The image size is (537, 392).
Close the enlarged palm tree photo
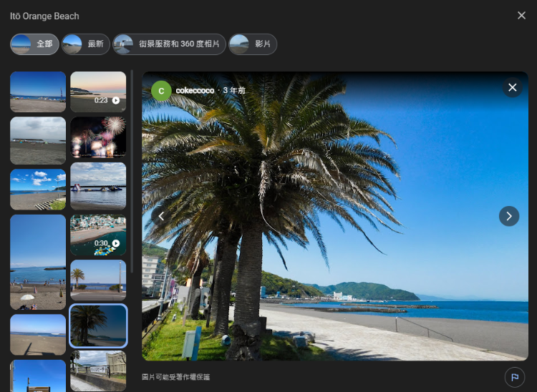point(513,87)
